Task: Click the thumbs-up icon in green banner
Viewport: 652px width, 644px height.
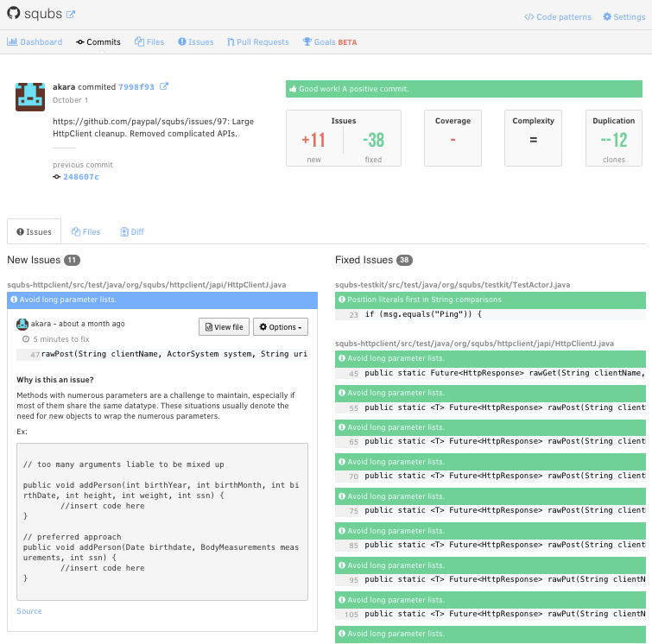Action: (293, 89)
